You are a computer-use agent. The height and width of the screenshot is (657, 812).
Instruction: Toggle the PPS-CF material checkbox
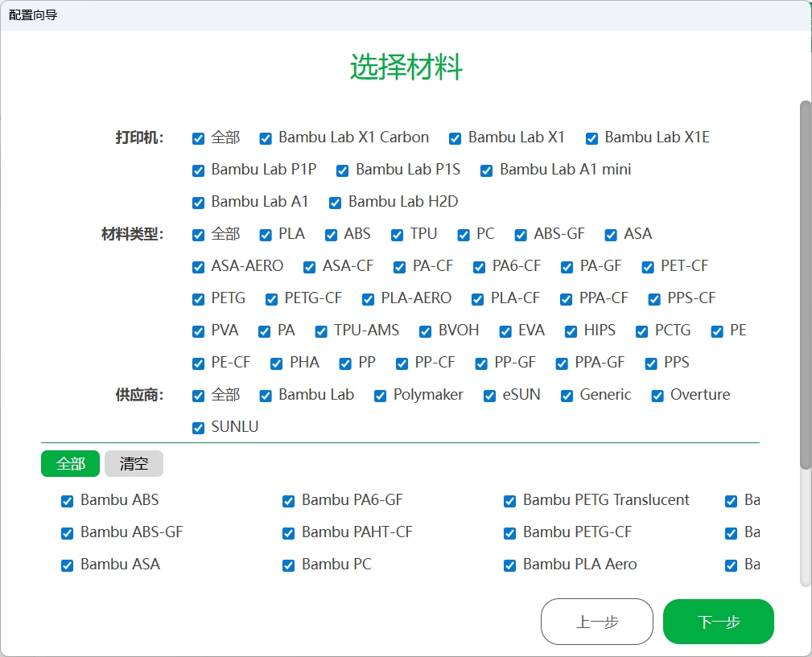tap(654, 299)
